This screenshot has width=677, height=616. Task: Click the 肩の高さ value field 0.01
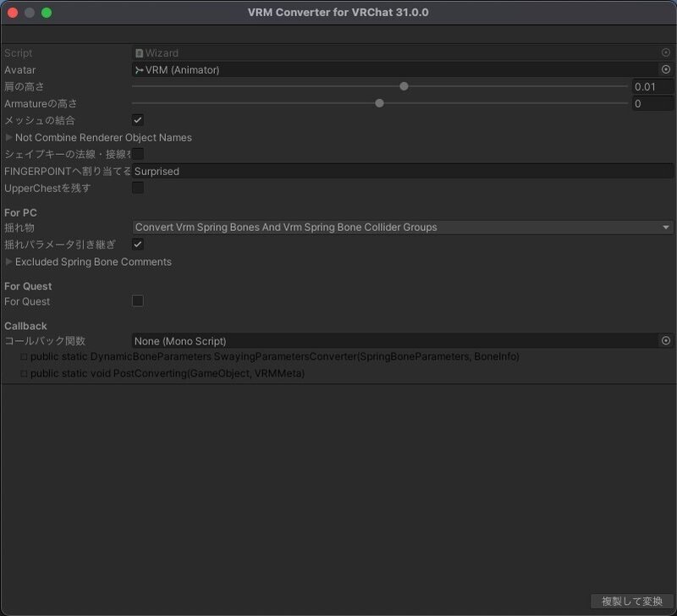(x=652, y=87)
